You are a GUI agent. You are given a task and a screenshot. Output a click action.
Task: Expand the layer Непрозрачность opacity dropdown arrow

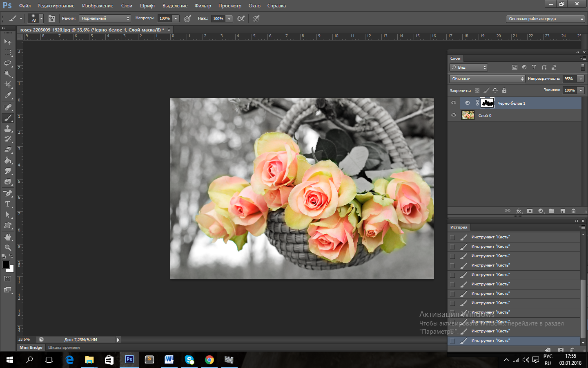(x=581, y=79)
